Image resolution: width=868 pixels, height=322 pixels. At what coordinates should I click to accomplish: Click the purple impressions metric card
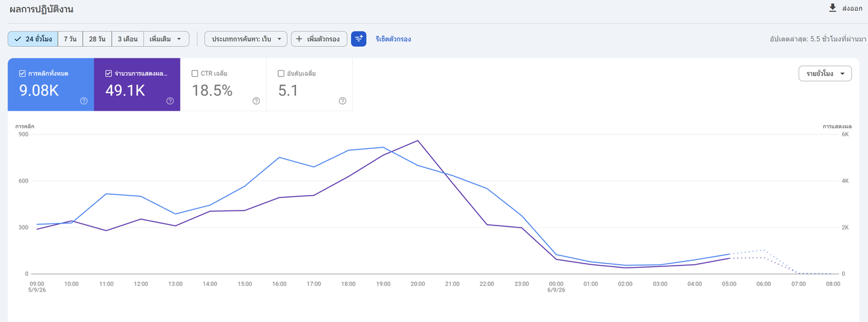coord(137,84)
